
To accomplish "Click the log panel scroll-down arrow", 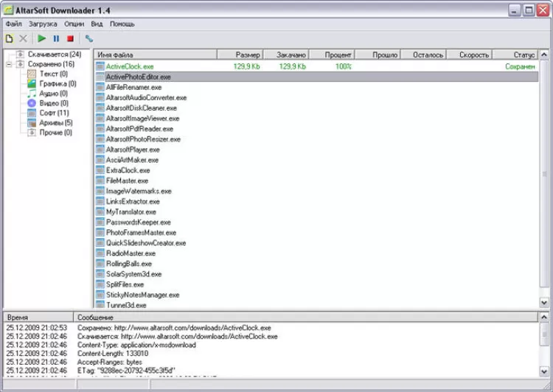I will (x=544, y=371).
